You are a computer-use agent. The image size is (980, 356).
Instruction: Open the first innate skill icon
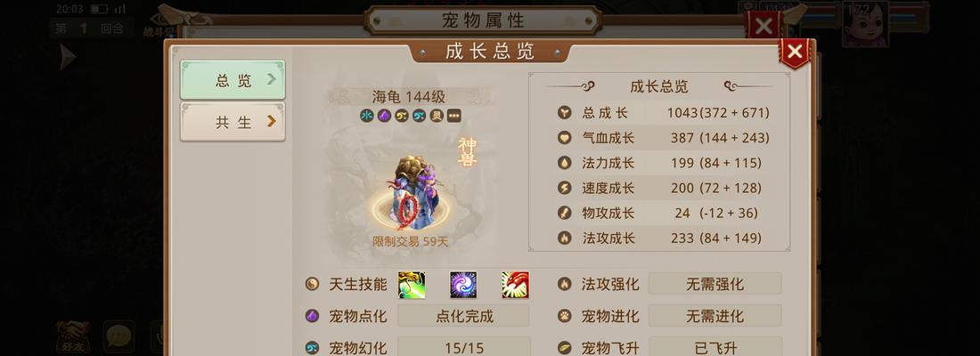click(x=412, y=284)
